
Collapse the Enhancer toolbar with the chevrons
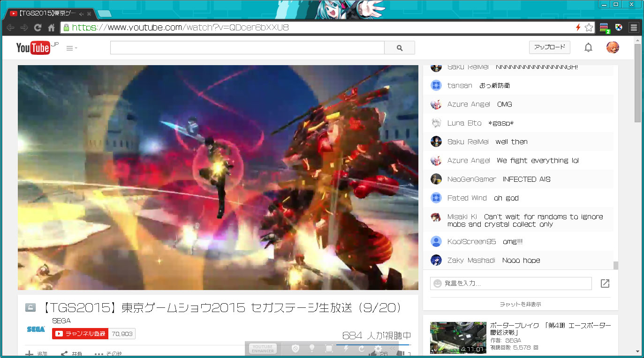point(393,349)
